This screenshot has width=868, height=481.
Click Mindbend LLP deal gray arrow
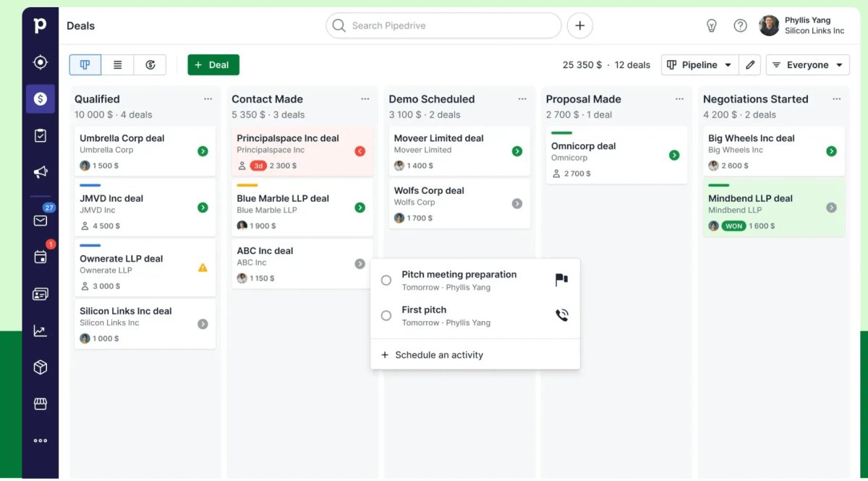(831, 208)
